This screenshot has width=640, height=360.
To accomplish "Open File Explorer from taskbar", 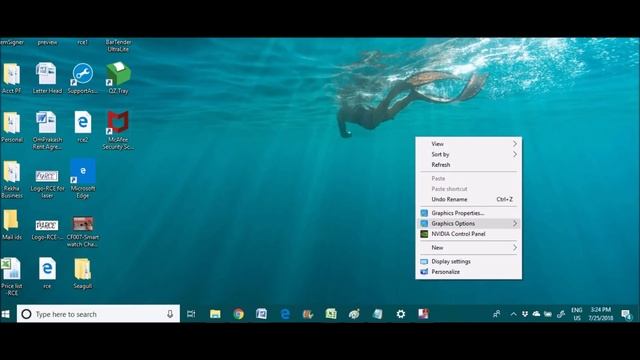I will [x=215, y=314].
